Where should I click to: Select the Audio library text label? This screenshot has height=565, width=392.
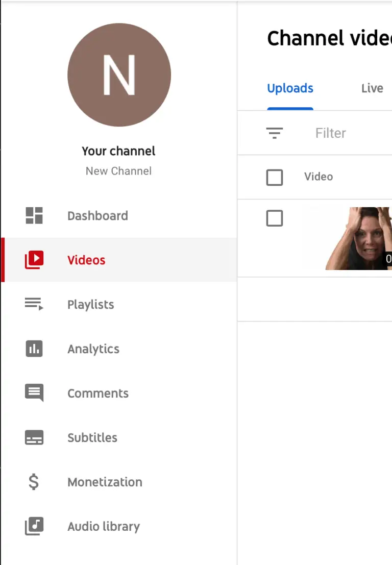point(104,526)
